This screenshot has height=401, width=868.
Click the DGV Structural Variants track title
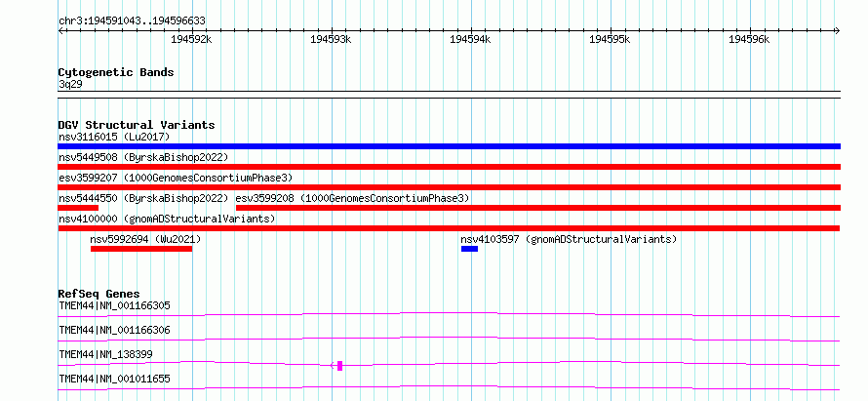137,125
